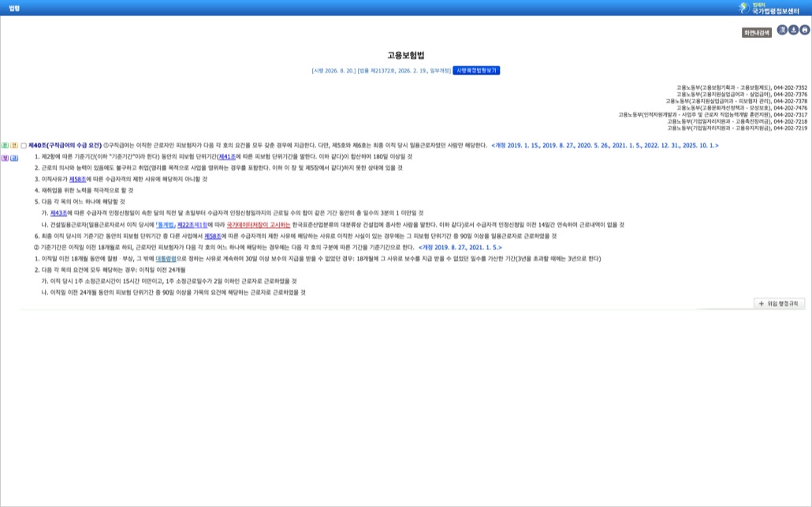812x507 pixels.
Task: Switch to Hanja display with the 漢 icon
Action: [782, 30]
